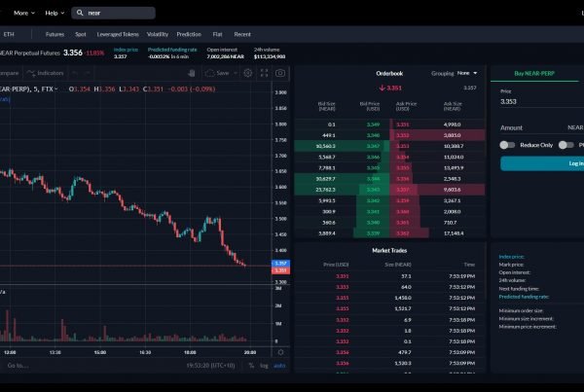Viewport: 584px width, 392px height.
Task: Click the red 3.351 price label on axis
Action: click(281, 270)
